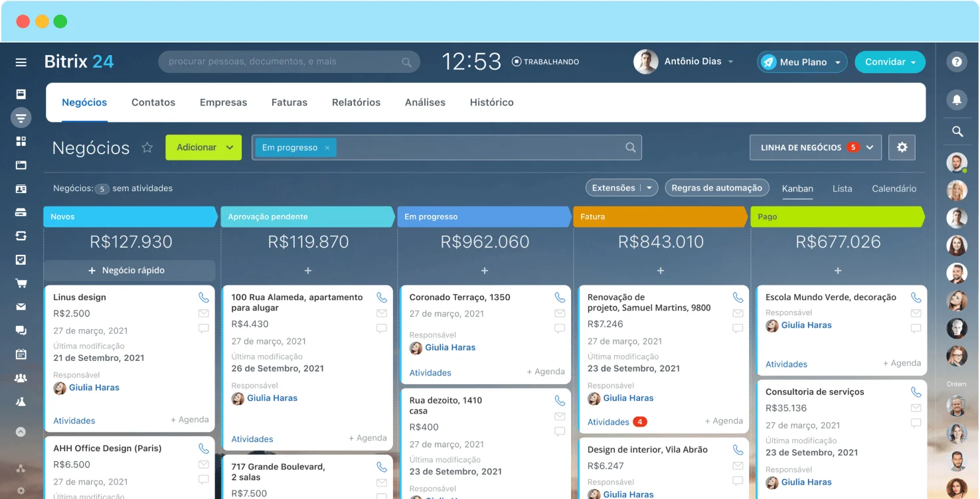The width and height of the screenshot is (980, 499).
Task: Switch to the Contatos tab
Action: tap(153, 102)
